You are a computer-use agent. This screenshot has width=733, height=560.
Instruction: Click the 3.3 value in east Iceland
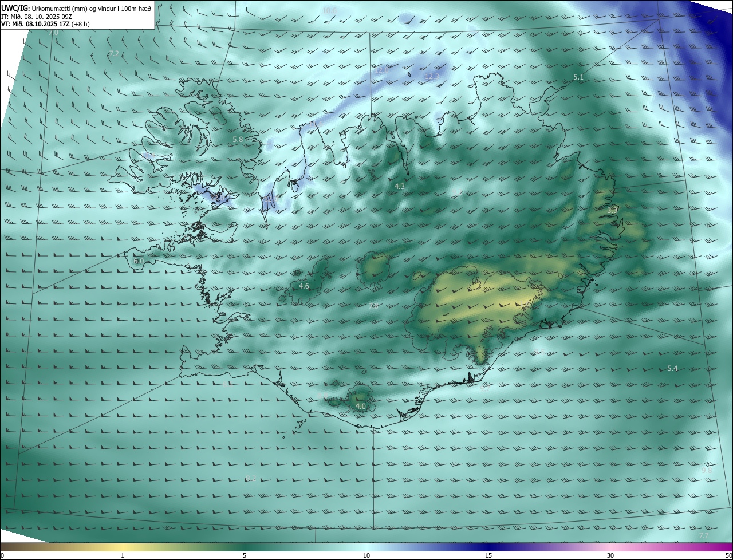pyautogui.click(x=612, y=210)
